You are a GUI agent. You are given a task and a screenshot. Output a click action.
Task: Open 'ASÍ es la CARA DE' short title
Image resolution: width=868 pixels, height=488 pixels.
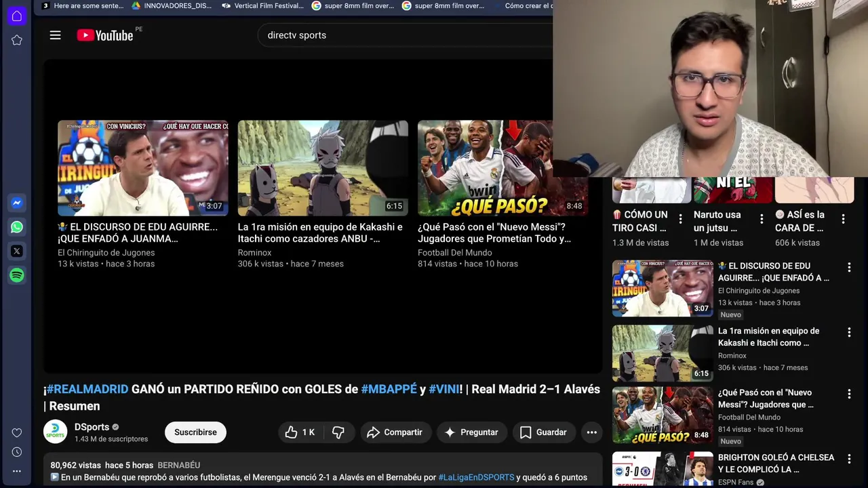800,221
